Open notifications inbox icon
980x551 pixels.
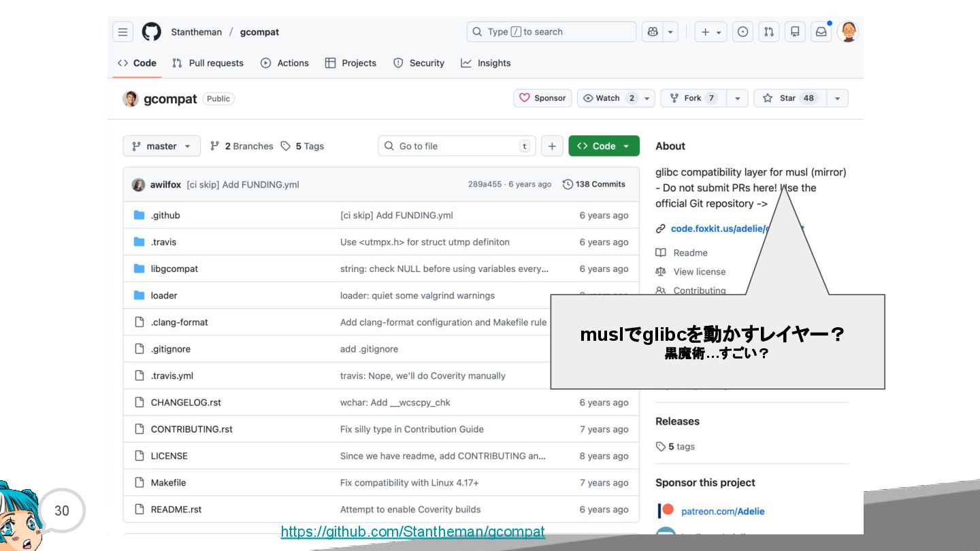(x=821, y=32)
